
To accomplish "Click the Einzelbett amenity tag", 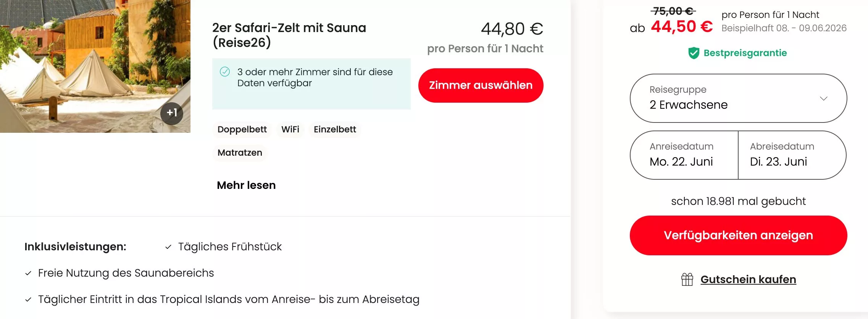I will (335, 129).
